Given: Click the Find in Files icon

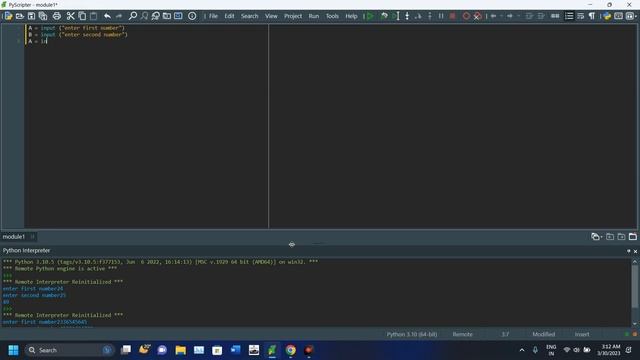Looking at the screenshot, I should coord(167,16).
